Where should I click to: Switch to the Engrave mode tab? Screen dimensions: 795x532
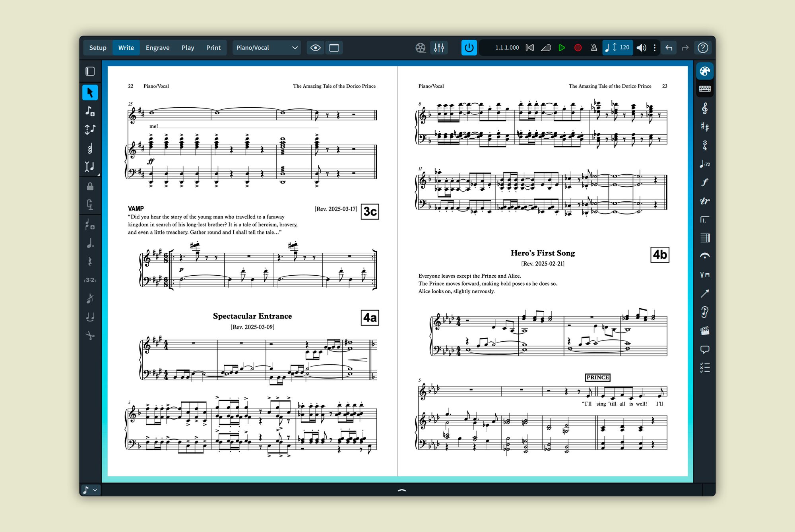click(x=157, y=48)
